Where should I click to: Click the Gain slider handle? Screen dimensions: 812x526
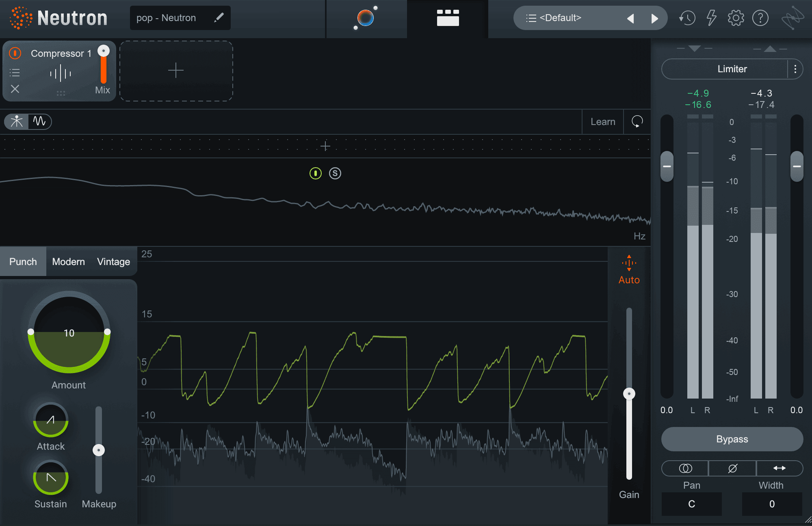(629, 394)
